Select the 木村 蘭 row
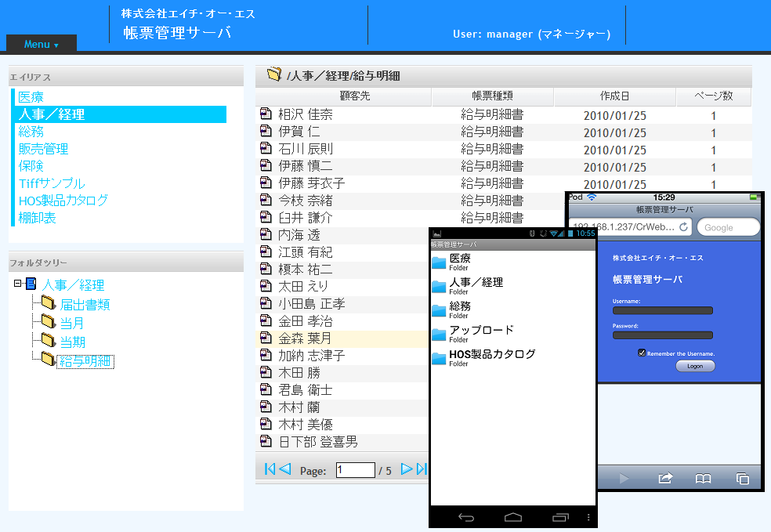Screen dimensions: 771x532 342,407
